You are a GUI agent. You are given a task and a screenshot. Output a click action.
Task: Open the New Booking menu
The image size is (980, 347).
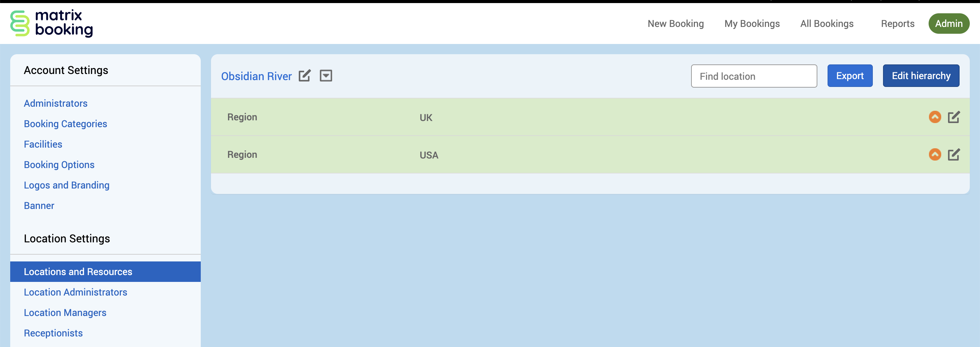[x=675, y=24]
